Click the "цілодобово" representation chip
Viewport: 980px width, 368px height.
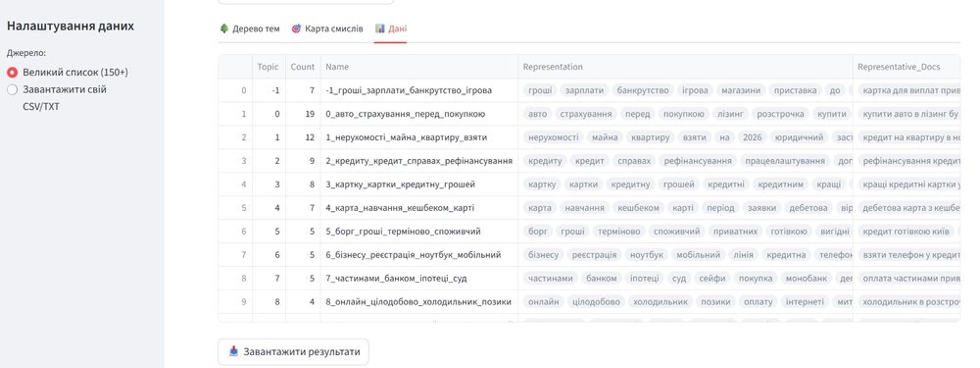pos(597,301)
